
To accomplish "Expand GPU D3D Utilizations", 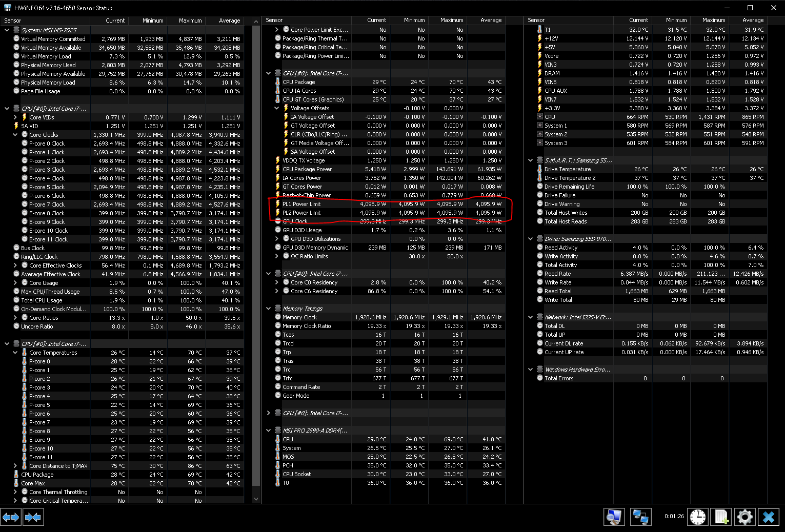I will (277, 239).
